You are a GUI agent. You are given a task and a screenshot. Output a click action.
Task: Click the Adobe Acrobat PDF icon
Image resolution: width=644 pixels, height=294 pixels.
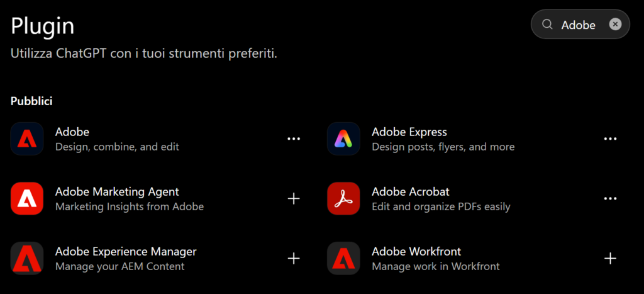343,198
